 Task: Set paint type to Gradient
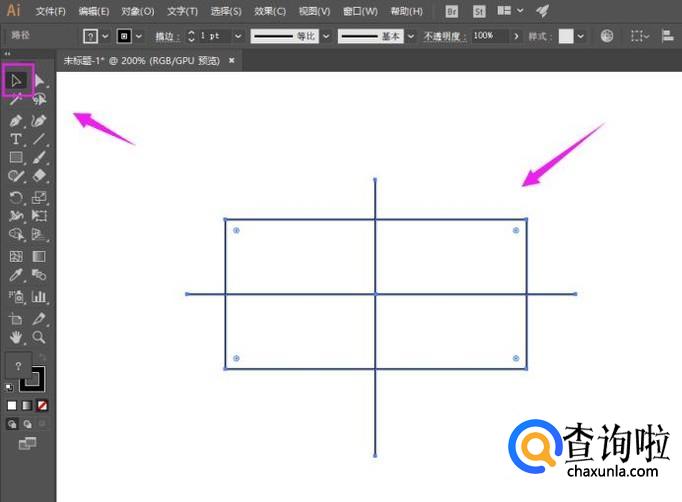coord(27,406)
